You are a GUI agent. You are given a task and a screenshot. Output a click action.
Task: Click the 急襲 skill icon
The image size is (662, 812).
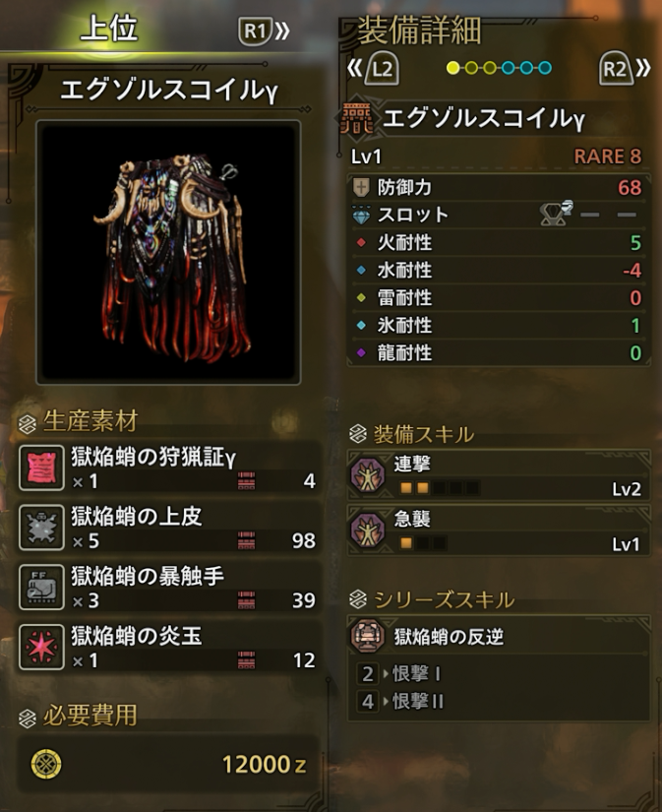[368, 530]
